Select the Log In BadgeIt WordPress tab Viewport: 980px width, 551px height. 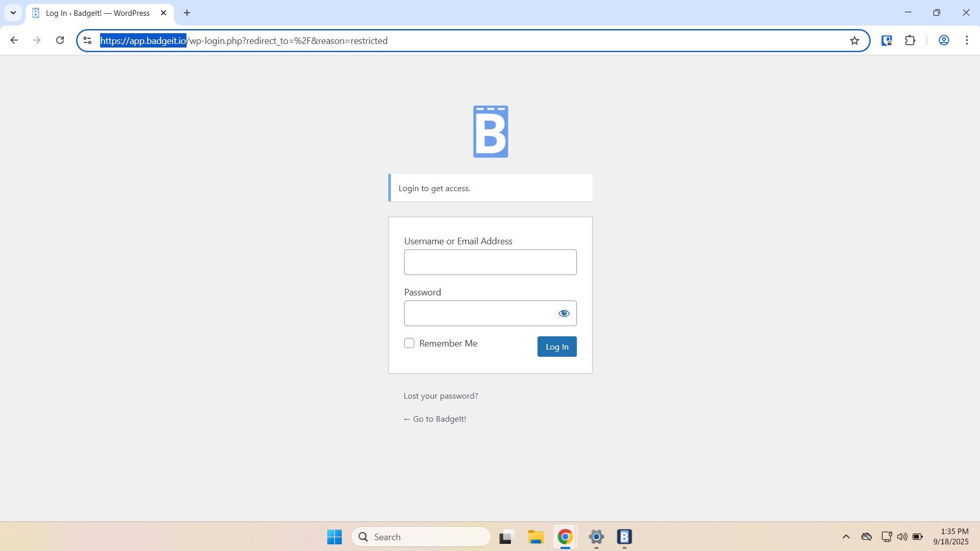[98, 13]
